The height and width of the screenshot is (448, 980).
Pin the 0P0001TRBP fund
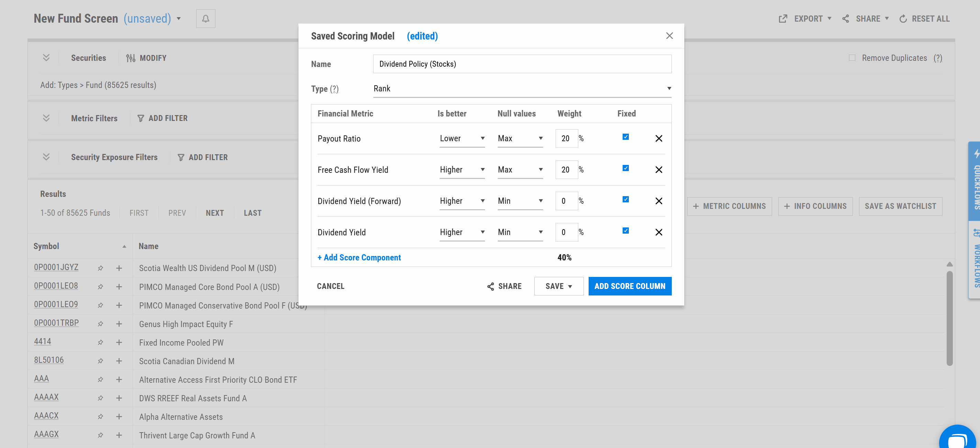click(100, 324)
